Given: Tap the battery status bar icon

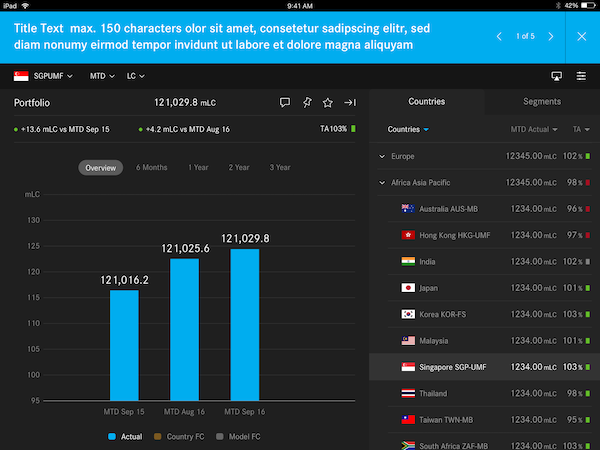Looking at the screenshot, I should [x=588, y=6].
